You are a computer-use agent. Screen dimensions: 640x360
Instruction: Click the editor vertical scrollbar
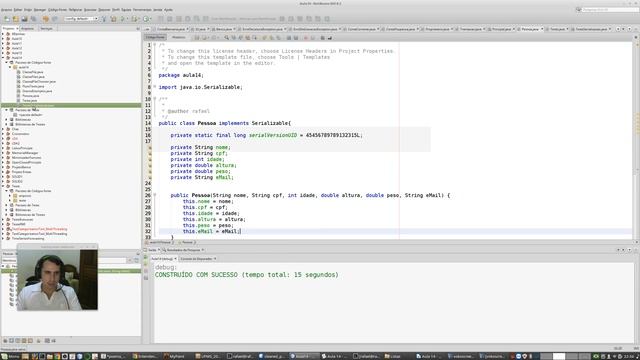pyautogui.click(x=636, y=139)
